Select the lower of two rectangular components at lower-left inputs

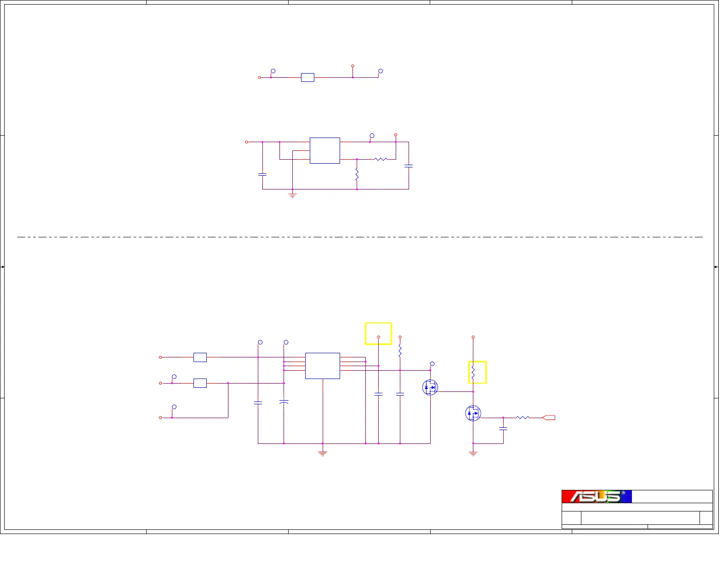click(x=200, y=383)
